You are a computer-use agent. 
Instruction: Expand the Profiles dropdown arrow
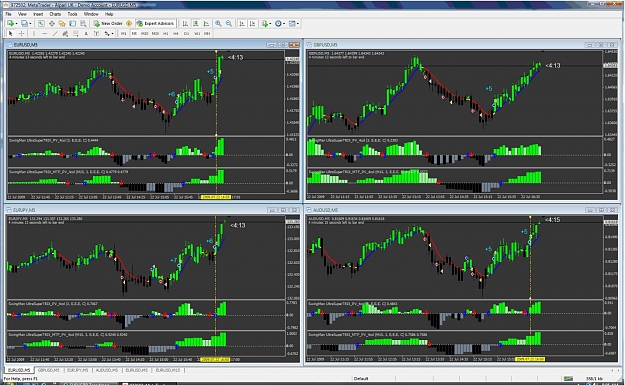(x=30, y=24)
